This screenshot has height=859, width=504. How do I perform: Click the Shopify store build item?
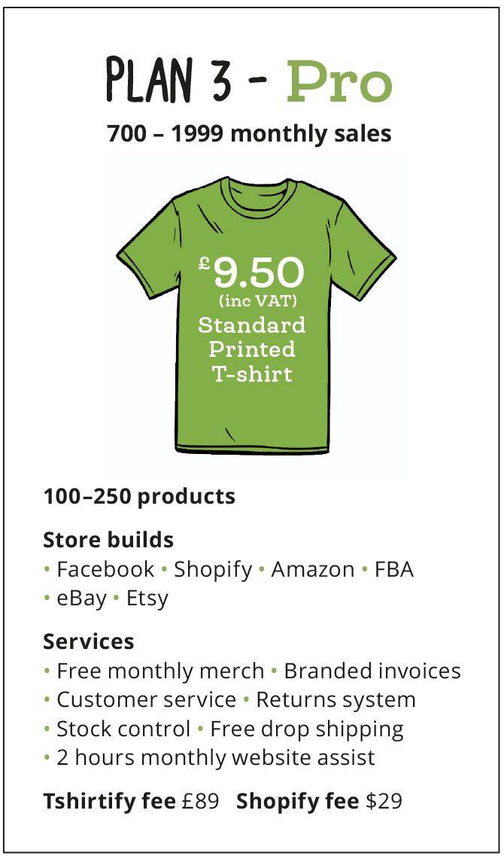tap(214, 571)
